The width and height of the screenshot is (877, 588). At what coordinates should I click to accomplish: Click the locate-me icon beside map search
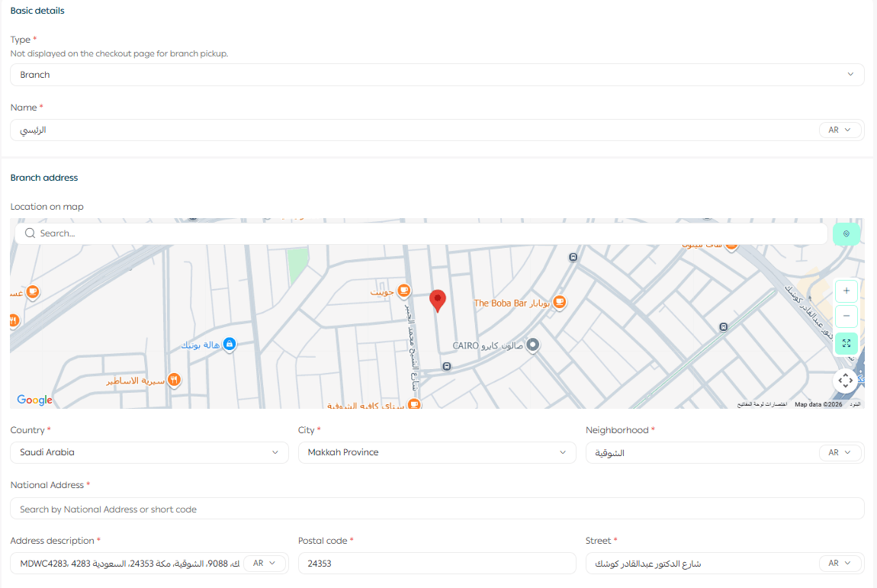tap(846, 234)
